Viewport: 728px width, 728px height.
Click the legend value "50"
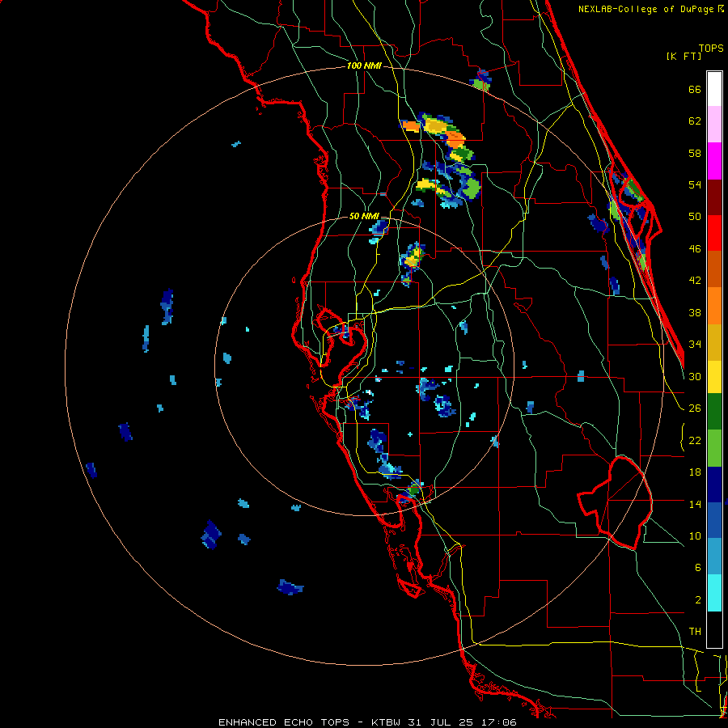coord(695,217)
